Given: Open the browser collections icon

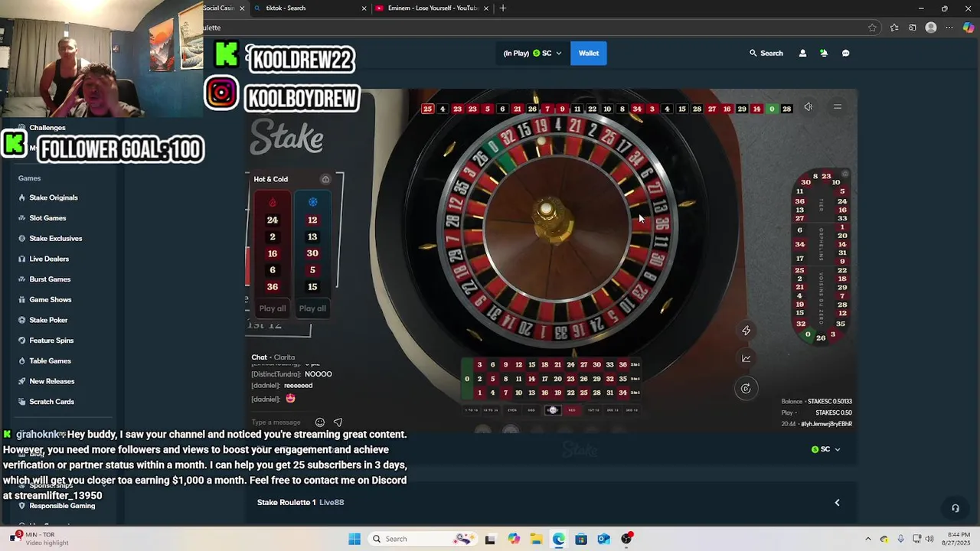Looking at the screenshot, I should [x=913, y=28].
